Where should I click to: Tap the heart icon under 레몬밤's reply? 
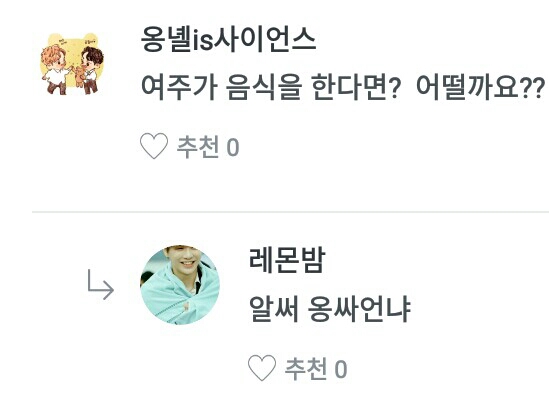262,368
